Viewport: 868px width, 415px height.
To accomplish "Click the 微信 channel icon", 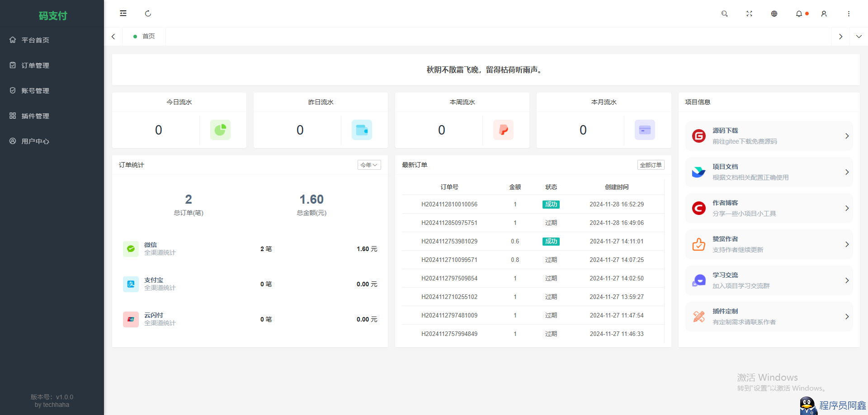I will 131,249.
